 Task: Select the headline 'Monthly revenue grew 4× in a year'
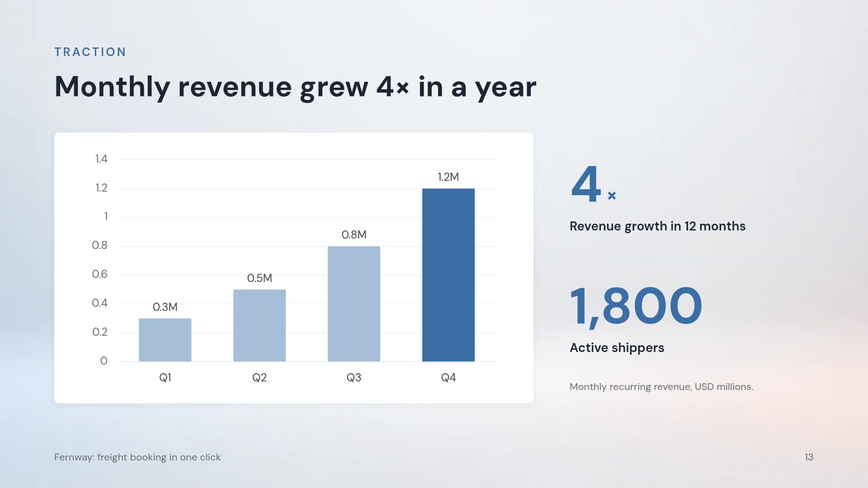click(295, 87)
